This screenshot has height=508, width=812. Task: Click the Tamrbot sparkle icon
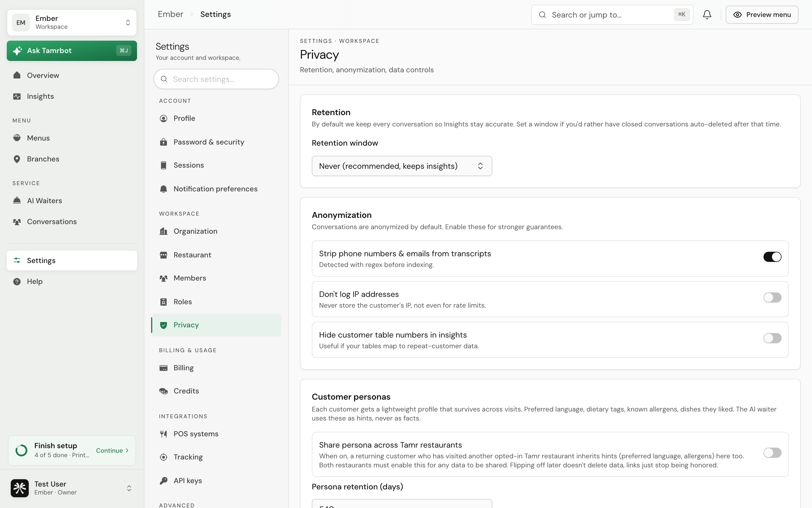[x=17, y=51]
